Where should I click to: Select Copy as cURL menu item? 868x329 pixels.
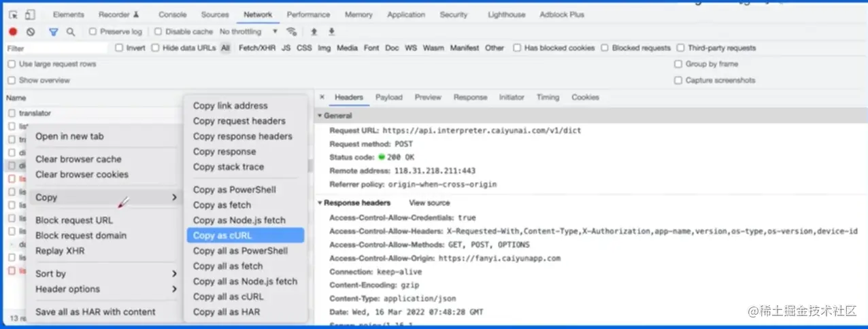[x=245, y=235]
